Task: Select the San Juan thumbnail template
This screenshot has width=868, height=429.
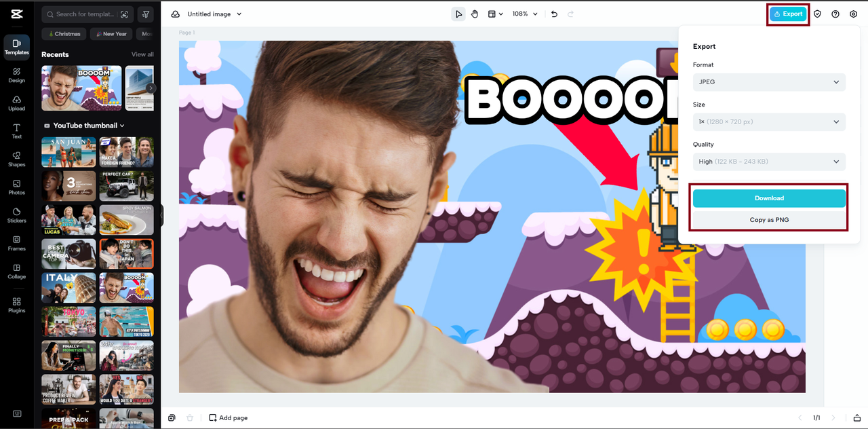Action: [68, 152]
